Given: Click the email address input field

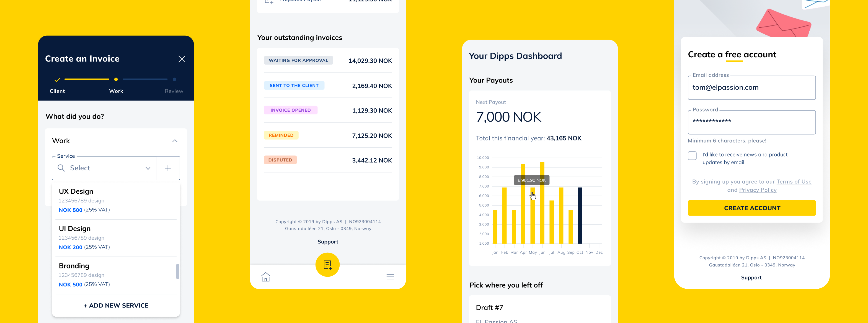Looking at the screenshot, I should [752, 87].
